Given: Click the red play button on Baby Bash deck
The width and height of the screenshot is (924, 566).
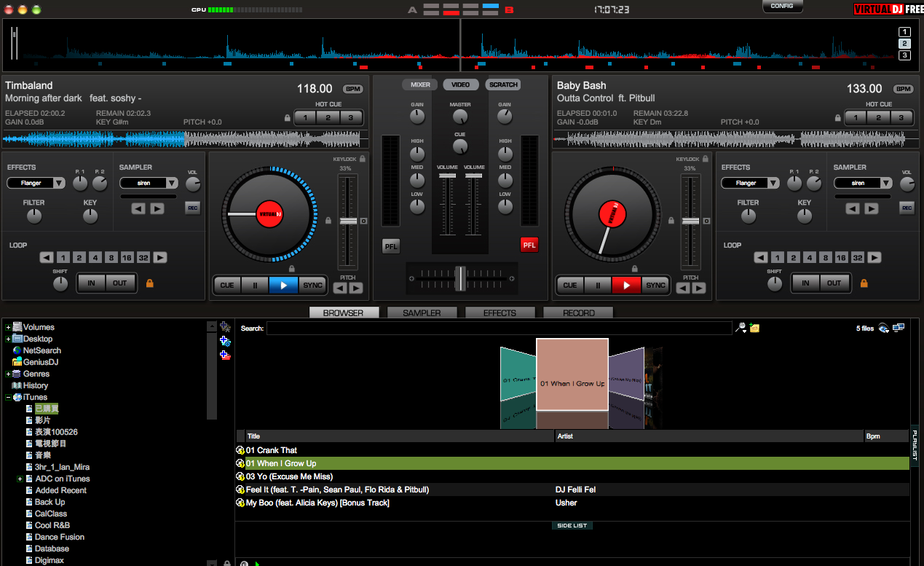Looking at the screenshot, I should pyautogui.click(x=626, y=286).
